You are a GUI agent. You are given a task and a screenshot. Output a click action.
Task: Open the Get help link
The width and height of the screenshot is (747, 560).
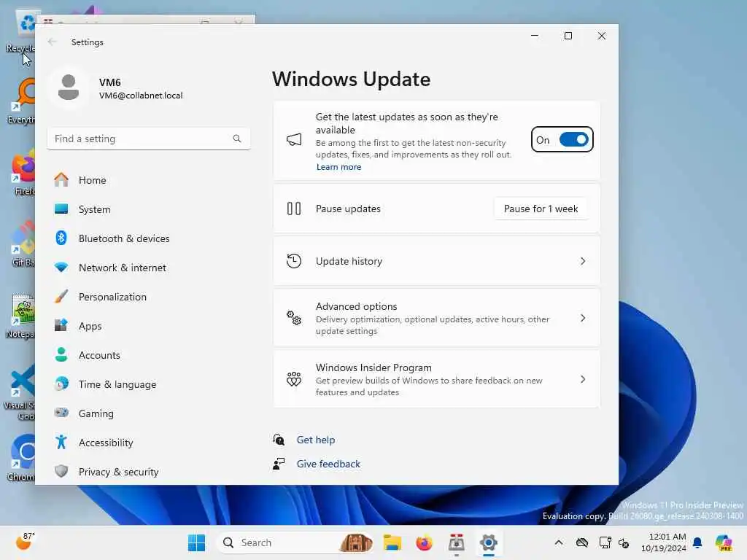coord(315,440)
